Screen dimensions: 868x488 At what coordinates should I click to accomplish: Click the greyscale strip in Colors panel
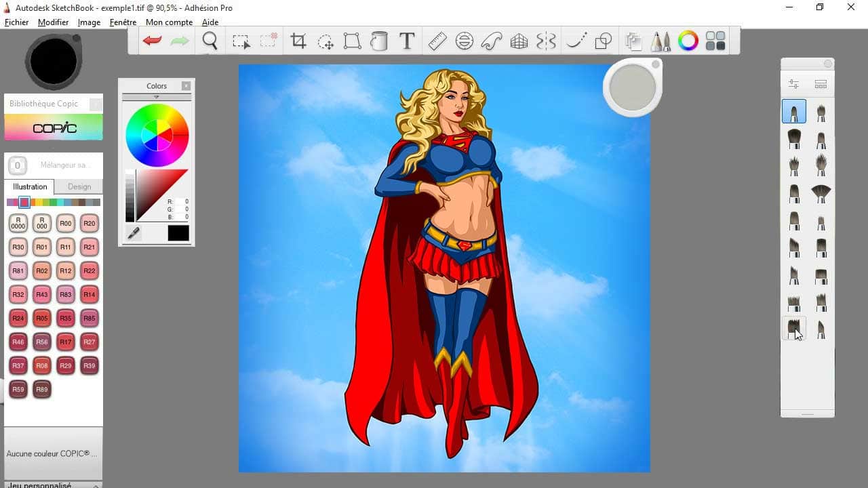[x=130, y=196]
